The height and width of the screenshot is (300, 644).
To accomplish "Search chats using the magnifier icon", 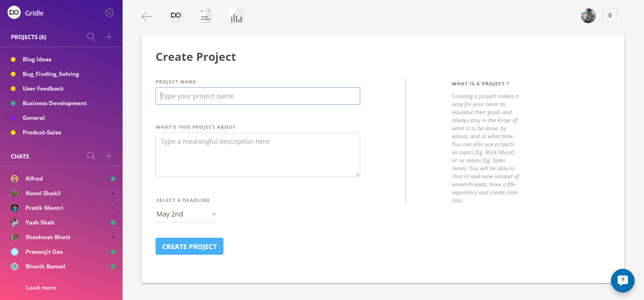I will [91, 156].
